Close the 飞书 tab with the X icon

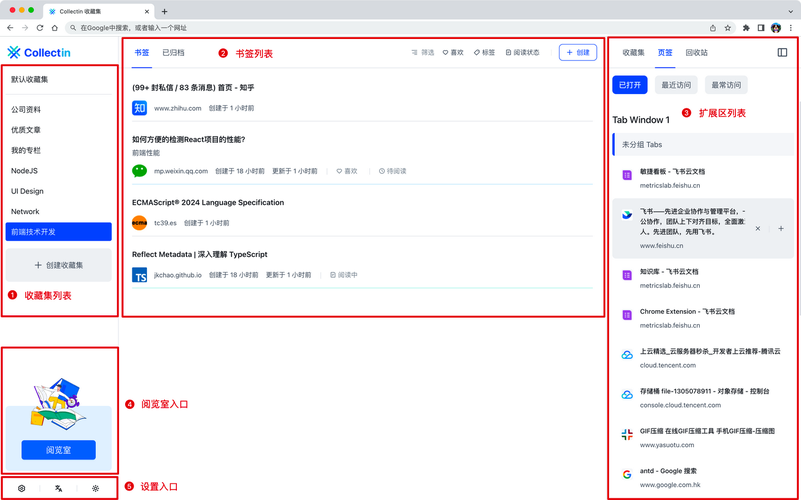click(x=758, y=229)
